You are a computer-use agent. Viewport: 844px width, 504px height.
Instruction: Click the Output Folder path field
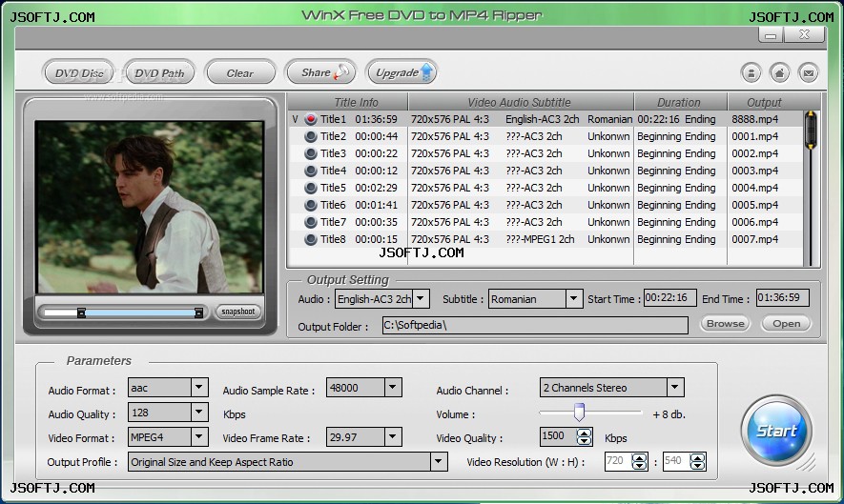pos(535,325)
